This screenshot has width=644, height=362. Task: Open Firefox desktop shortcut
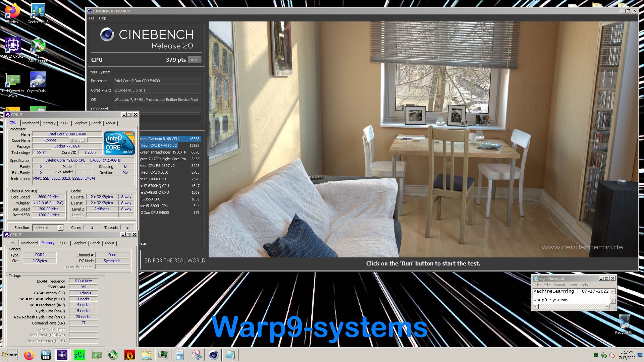coord(12,13)
